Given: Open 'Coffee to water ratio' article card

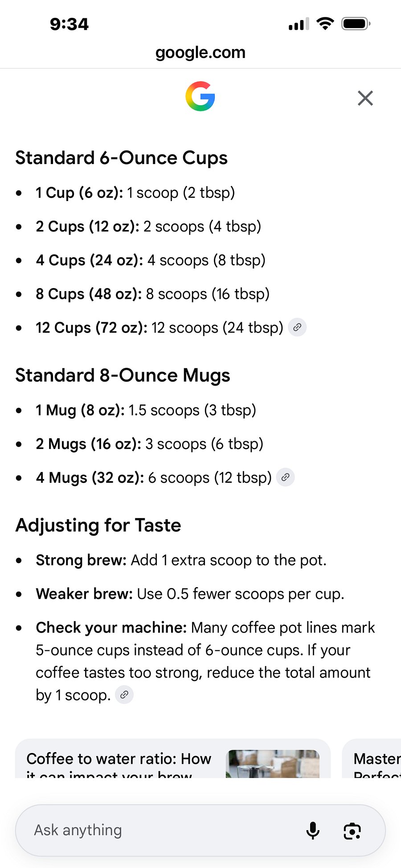Looking at the screenshot, I should [x=173, y=758].
